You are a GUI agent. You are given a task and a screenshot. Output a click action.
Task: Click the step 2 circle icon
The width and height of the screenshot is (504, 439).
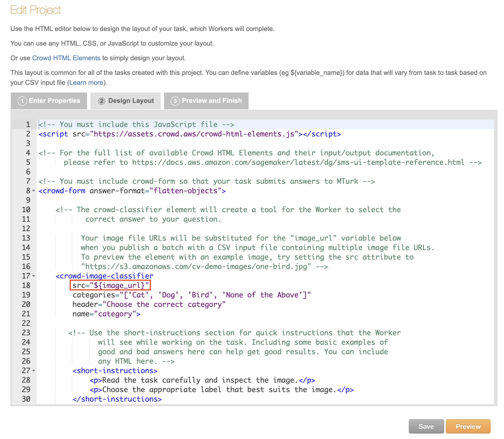pos(101,101)
